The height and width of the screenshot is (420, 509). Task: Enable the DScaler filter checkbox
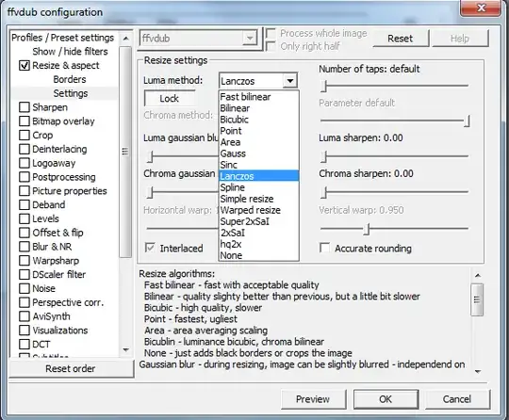25,275
